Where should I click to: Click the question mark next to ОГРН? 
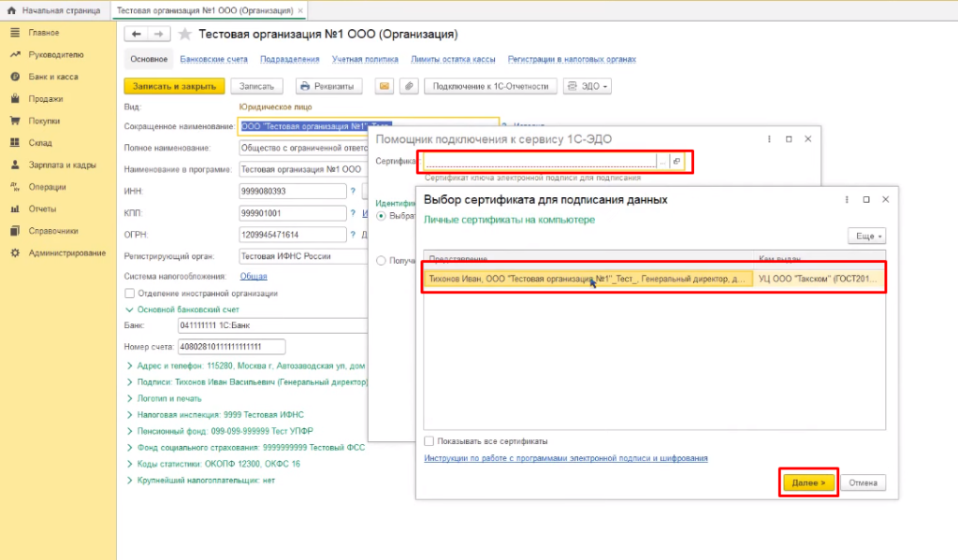point(353,235)
